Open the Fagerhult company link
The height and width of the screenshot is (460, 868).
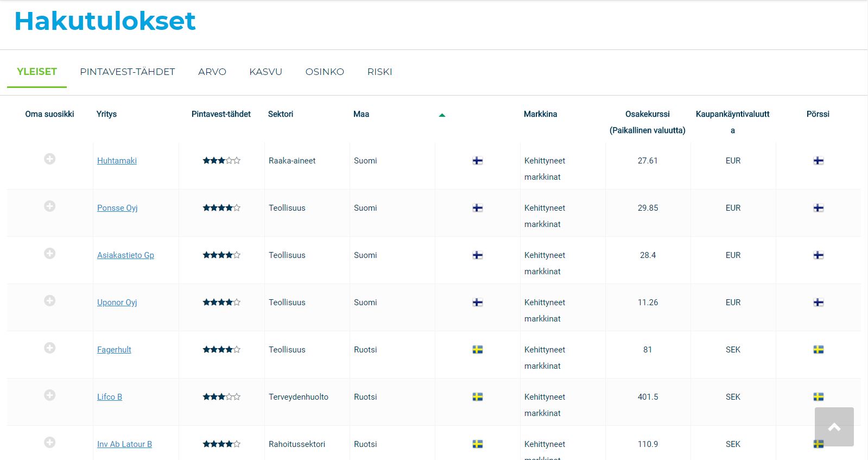(114, 350)
